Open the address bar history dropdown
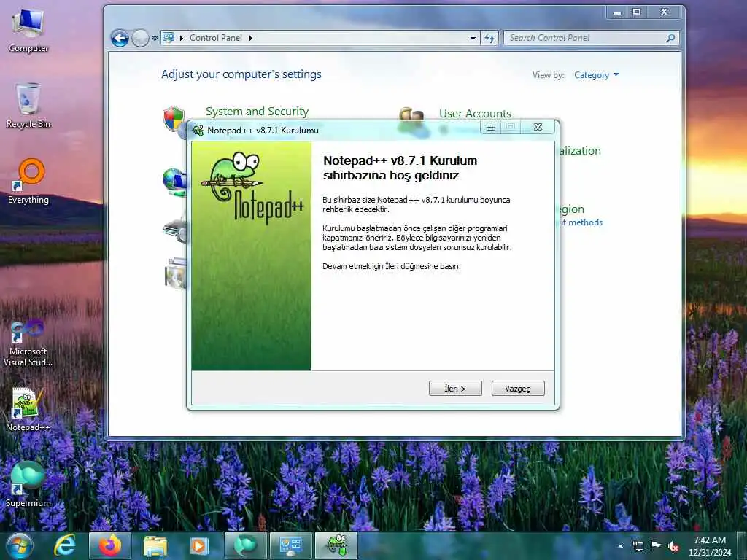Image resolution: width=747 pixels, height=560 pixels. tap(473, 38)
